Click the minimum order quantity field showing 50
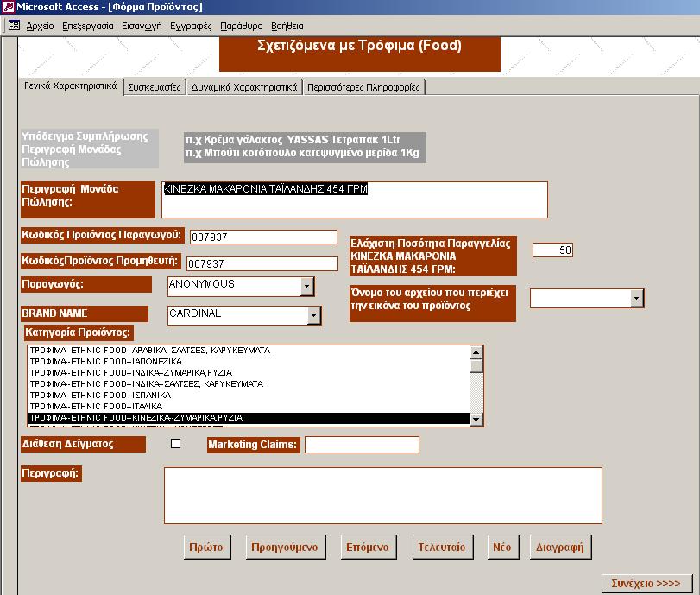700x595 pixels. (552, 250)
